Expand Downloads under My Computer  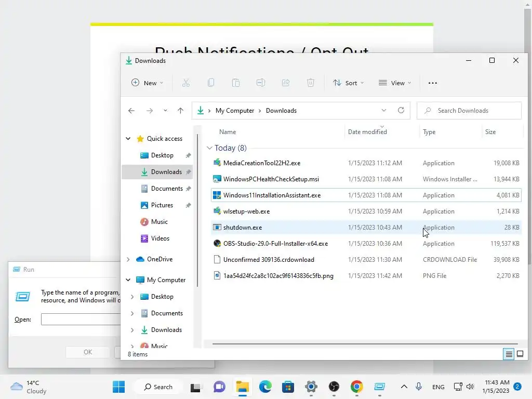click(x=132, y=330)
